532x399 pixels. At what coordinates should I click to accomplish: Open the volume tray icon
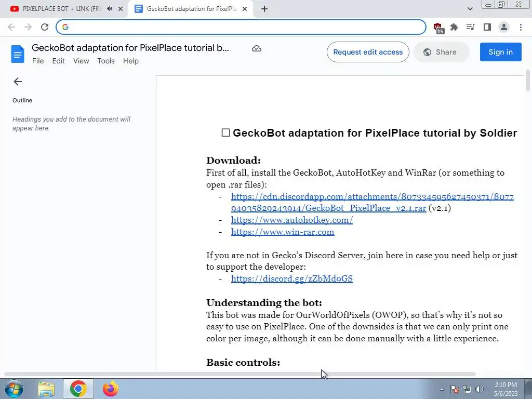[x=480, y=389]
